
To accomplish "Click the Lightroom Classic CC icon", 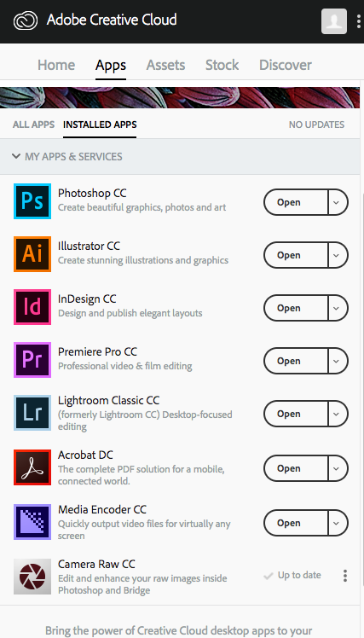I will point(32,413).
